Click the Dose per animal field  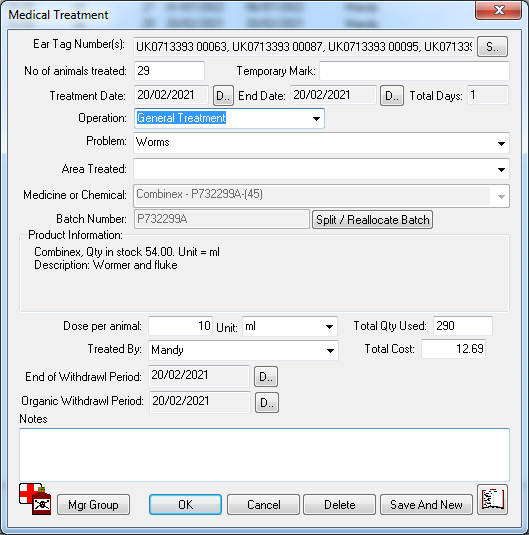(x=181, y=326)
